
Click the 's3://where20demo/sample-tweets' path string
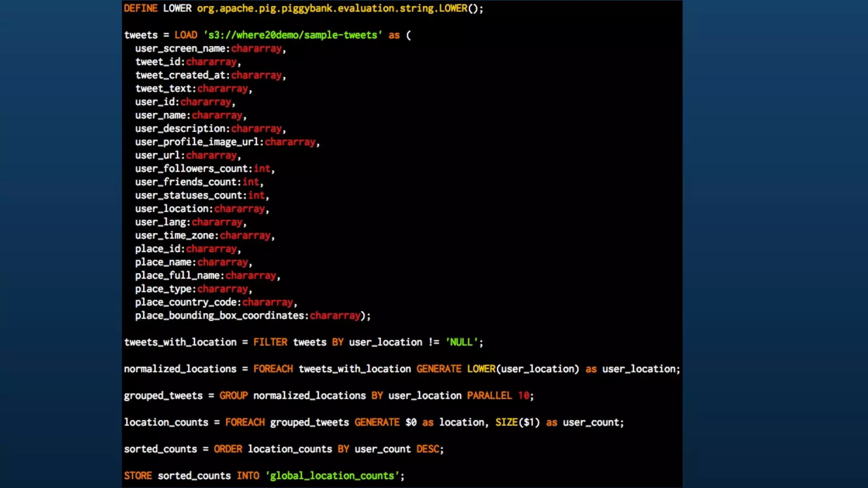pyautogui.click(x=293, y=35)
